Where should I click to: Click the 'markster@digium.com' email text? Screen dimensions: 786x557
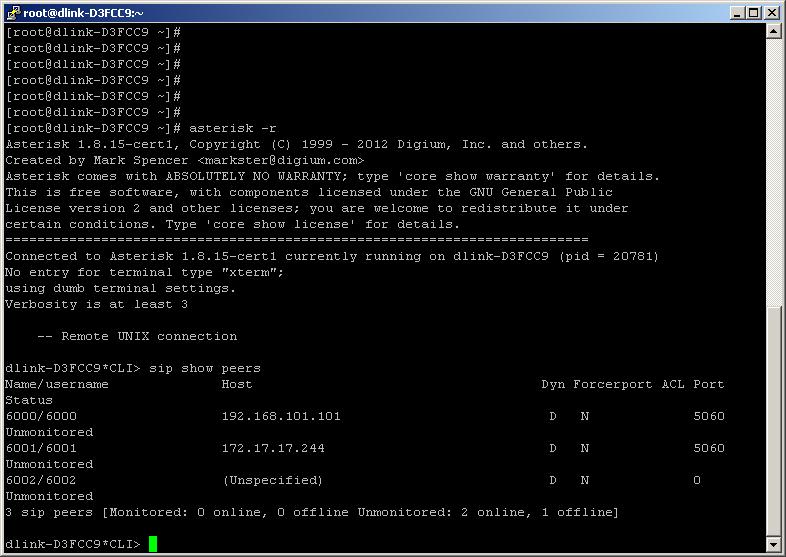[x=281, y=160]
